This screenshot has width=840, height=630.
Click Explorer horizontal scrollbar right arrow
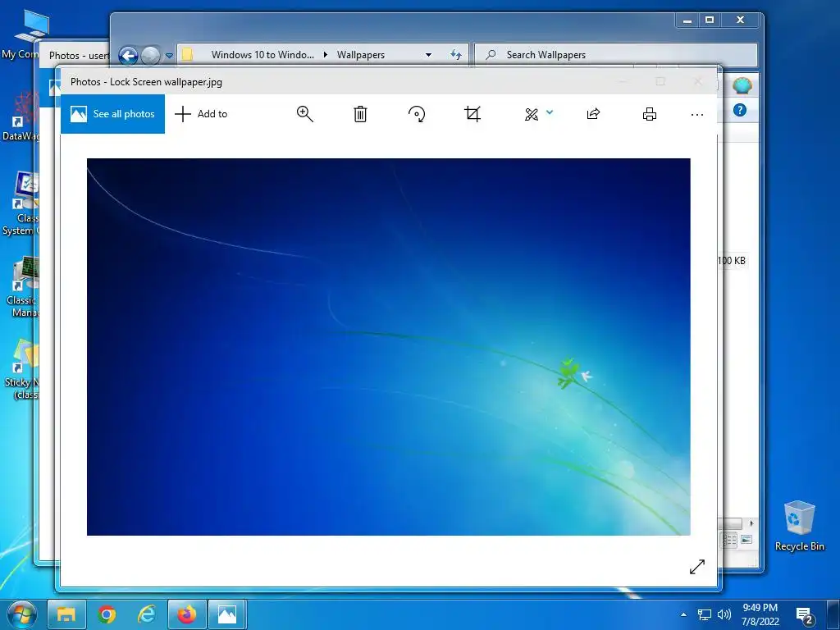751,523
